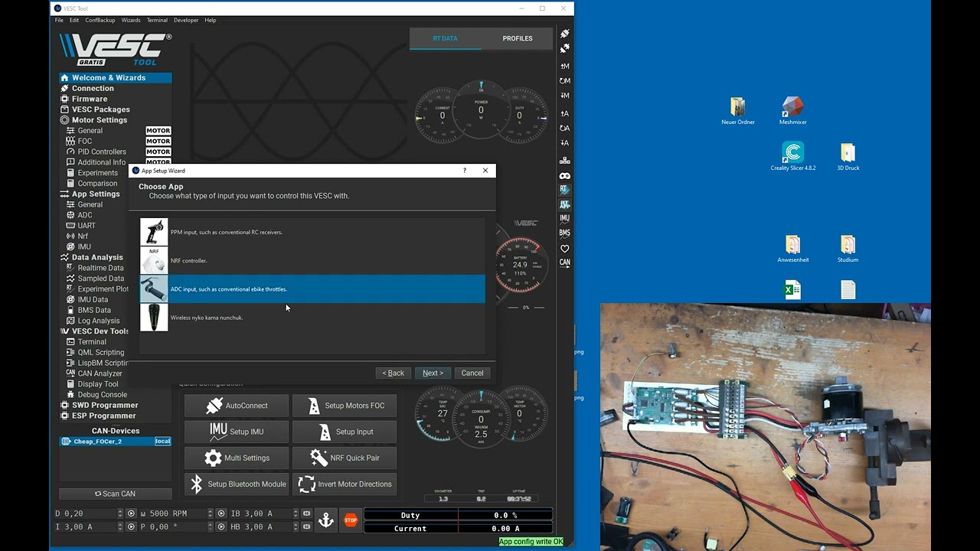Viewport: 980px width, 551px height.
Task: Open the Studium desktop folder
Action: [848, 248]
